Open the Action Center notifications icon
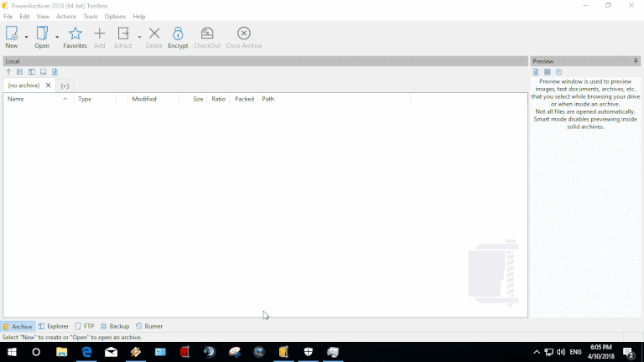 click(629, 352)
